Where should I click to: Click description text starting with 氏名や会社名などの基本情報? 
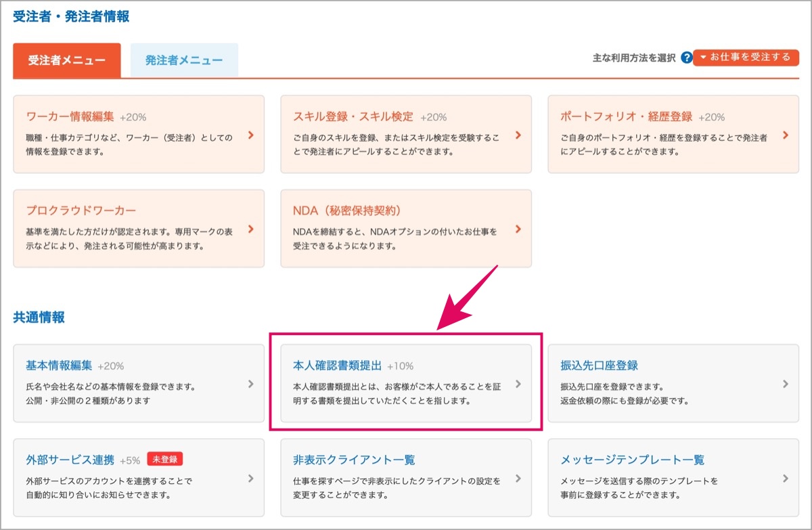coord(110,393)
